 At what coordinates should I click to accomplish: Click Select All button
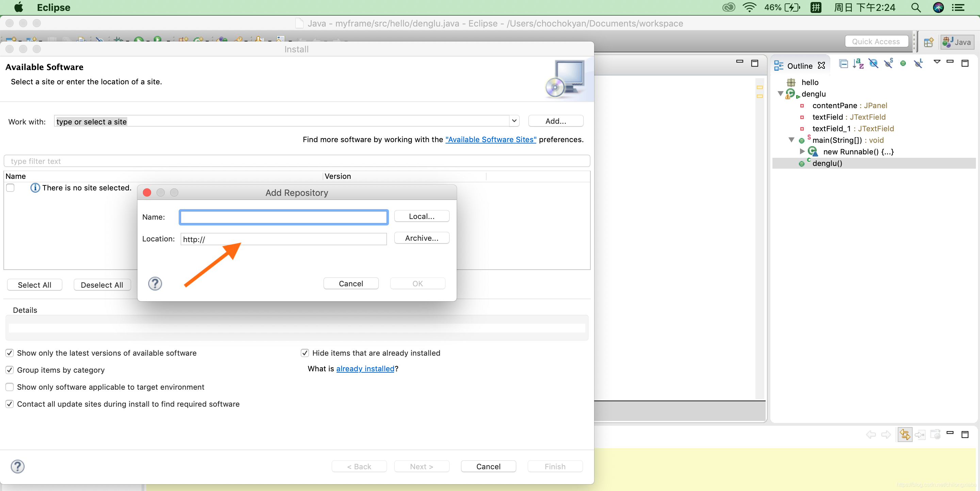(x=34, y=285)
